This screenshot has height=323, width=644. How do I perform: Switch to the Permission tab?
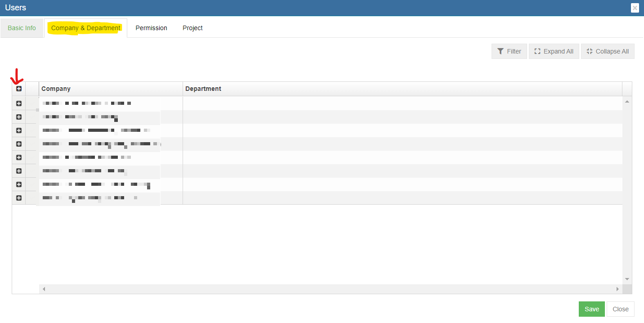pos(151,28)
